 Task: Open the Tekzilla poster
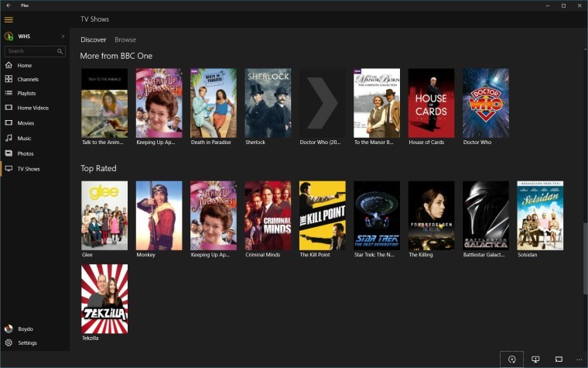(x=104, y=299)
